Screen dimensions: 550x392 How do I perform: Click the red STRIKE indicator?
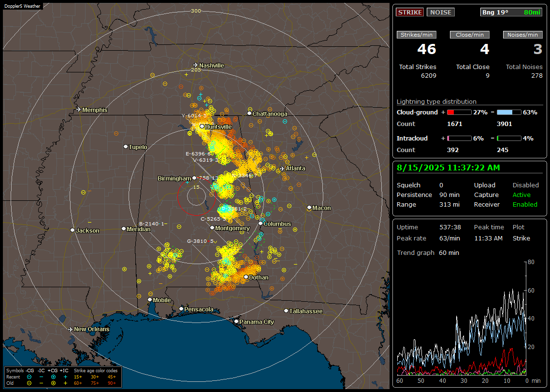(410, 12)
